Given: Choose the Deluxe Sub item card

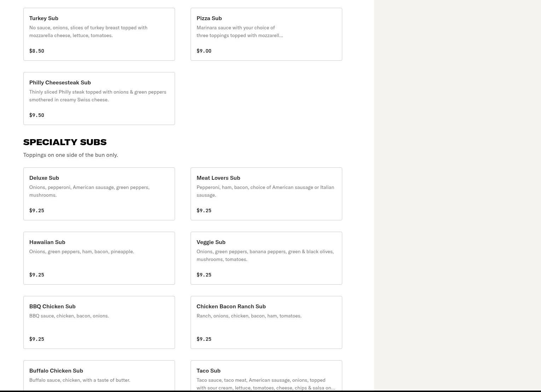Looking at the screenshot, I should (99, 194).
